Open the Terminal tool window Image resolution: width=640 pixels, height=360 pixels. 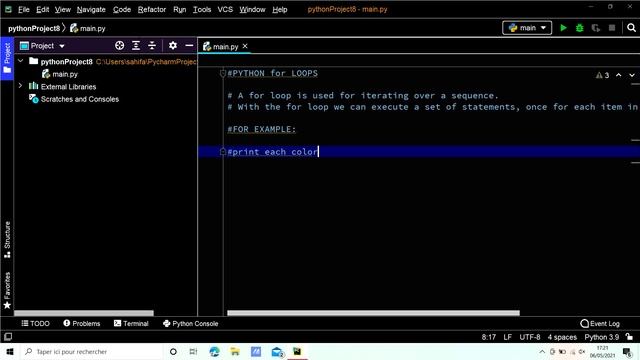pyautogui.click(x=131, y=323)
